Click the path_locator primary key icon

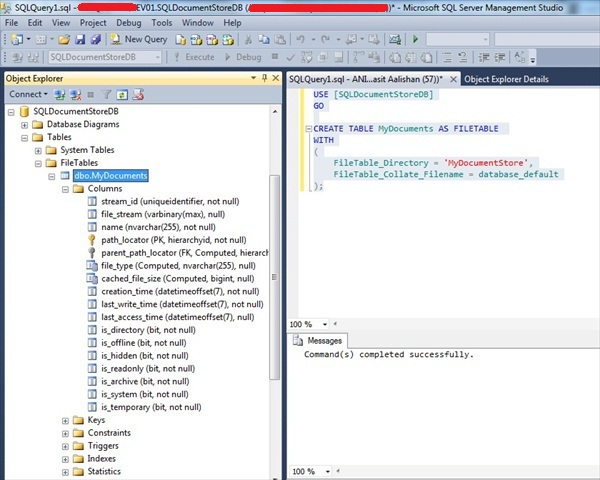point(92,240)
